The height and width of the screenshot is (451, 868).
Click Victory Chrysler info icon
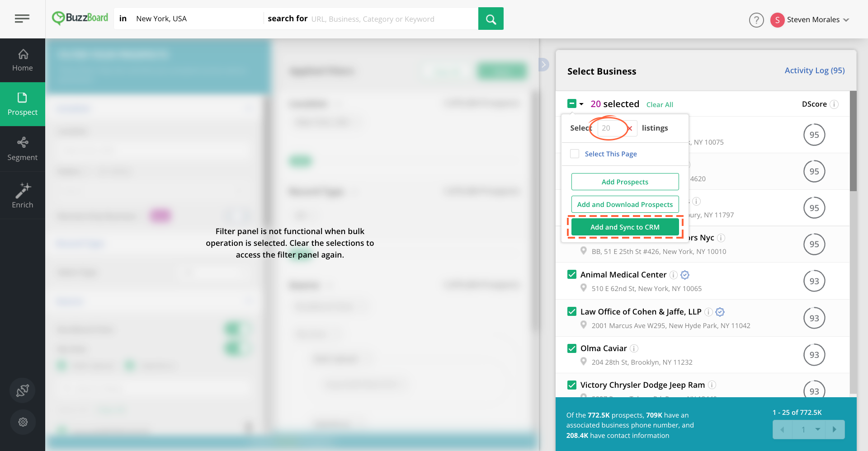[x=712, y=385]
